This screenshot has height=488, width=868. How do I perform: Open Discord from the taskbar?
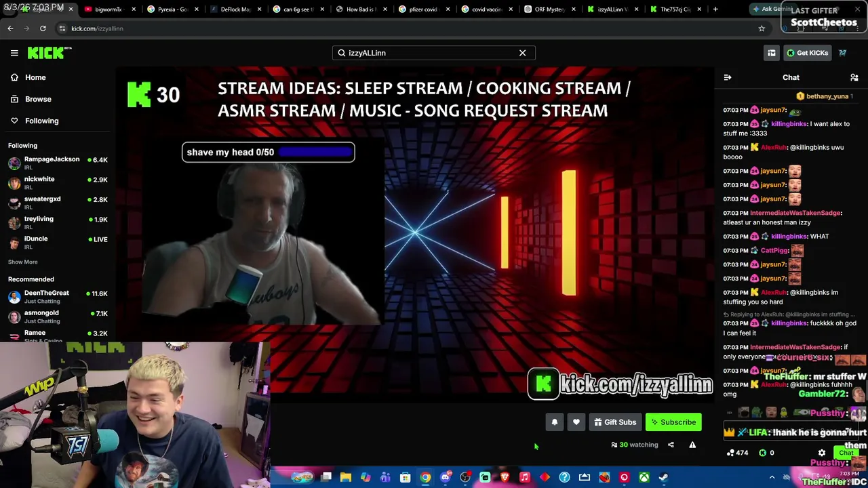click(x=445, y=477)
